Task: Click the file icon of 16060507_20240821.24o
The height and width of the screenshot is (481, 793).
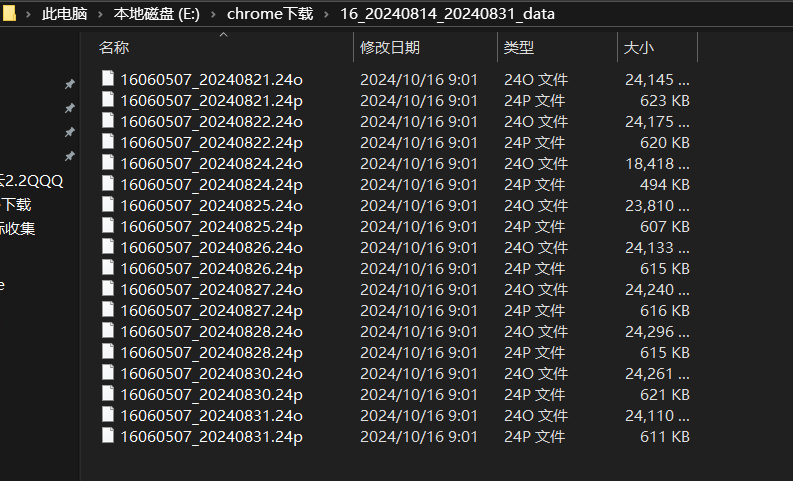Action: click(x=108, y=79)
